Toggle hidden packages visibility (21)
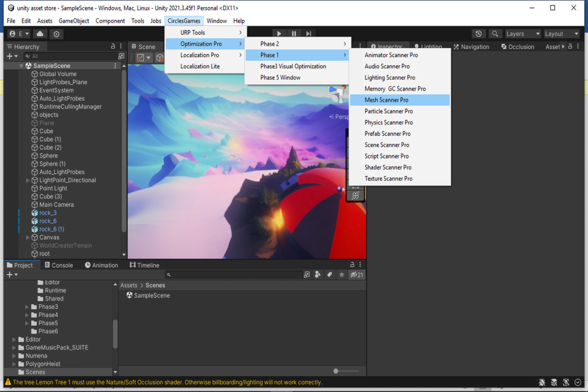Viewport: 588px width, 392px height. [356, 275]
